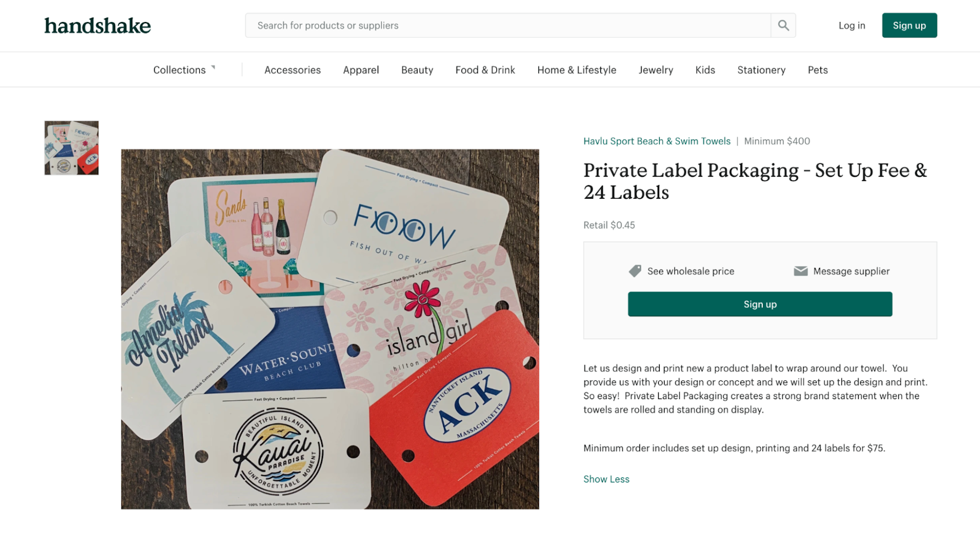Open the Home & Lifestyle category
Screen dimensions: 980x536
[x=577, y=70]
